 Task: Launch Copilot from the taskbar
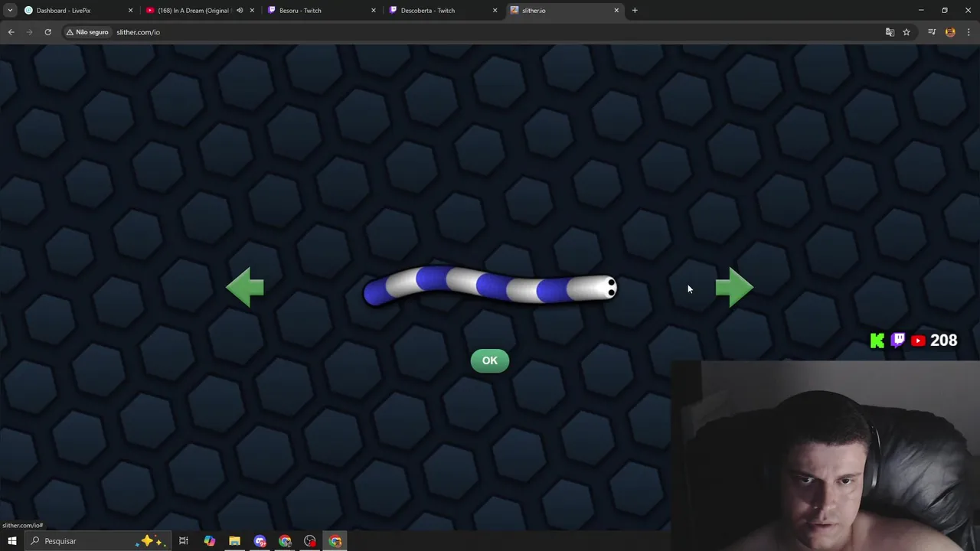(x=209, y=541)
